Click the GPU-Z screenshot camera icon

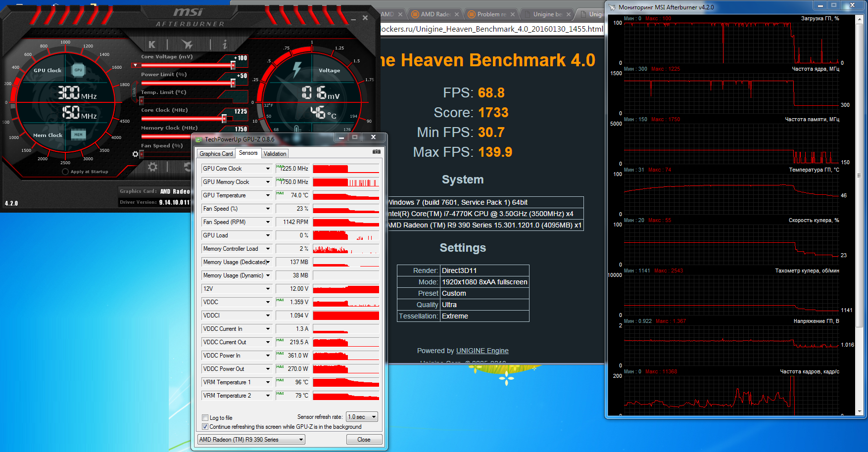pyautogui.click(x=377, y=152)
